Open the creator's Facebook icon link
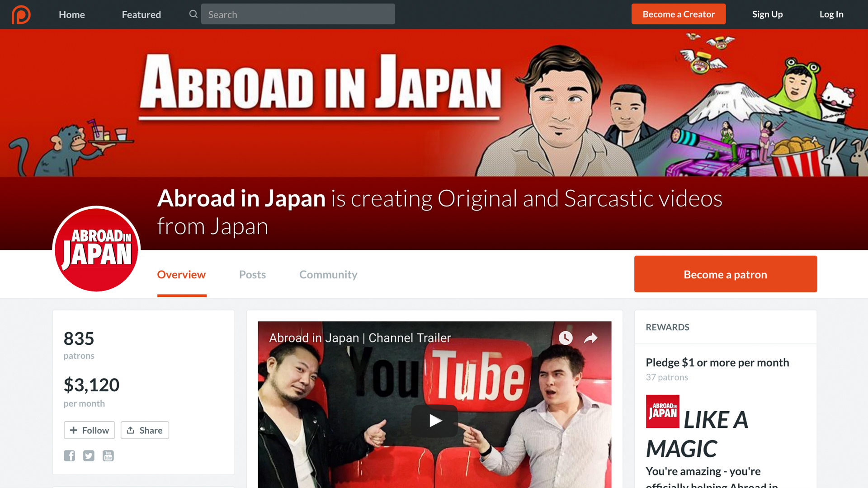Viewport: 868px width, 488px height. [69, 455]
